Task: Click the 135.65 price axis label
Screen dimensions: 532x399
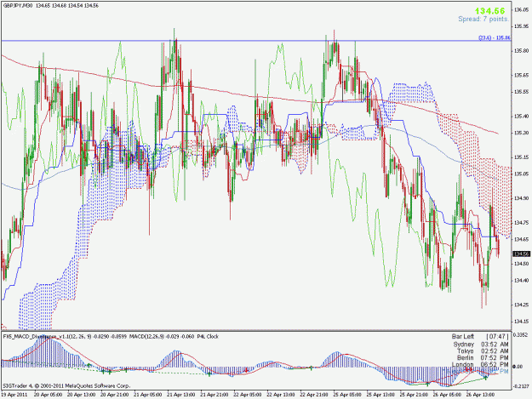Action: click(x=522, y=75)
